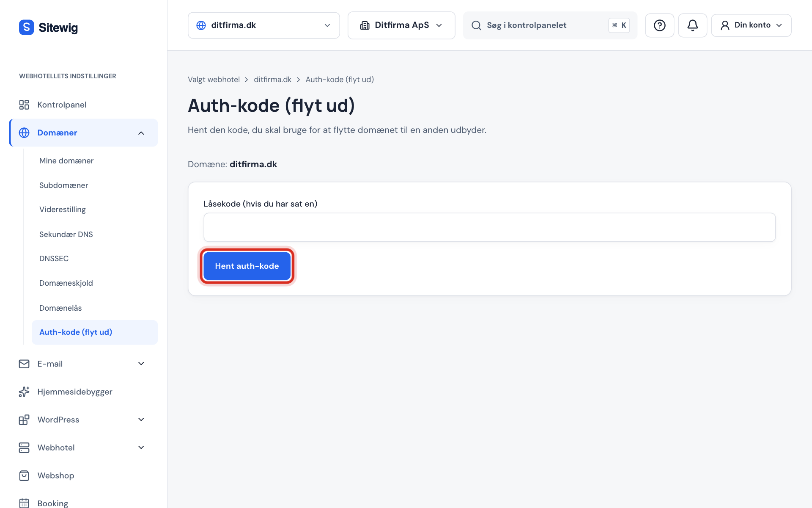812x508 pixels.
Task: Click the globe icon in domain selector
Action: (x=201, y=25)
